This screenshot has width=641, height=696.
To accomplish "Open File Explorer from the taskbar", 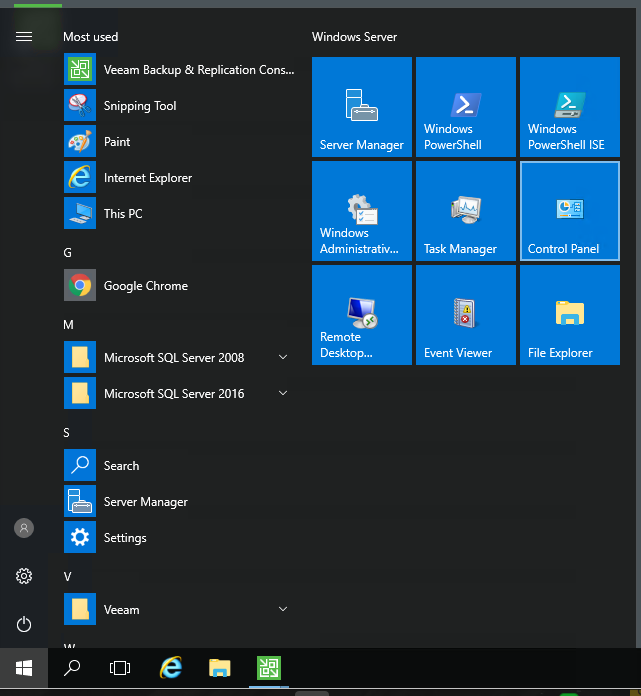I will 220,668.
